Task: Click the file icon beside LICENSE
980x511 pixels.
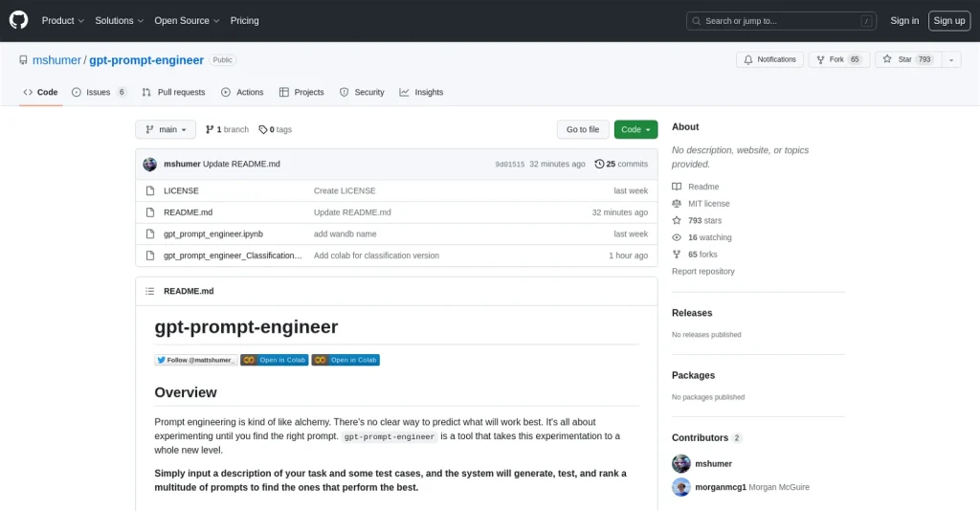Action: (150, 190)
